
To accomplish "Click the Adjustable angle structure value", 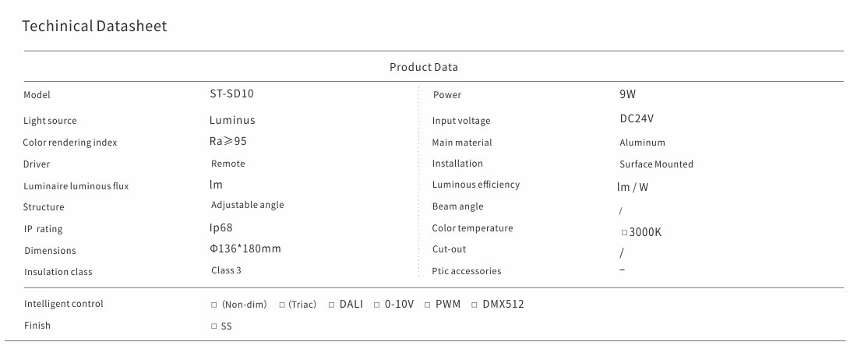I will (x=247, y=205).
